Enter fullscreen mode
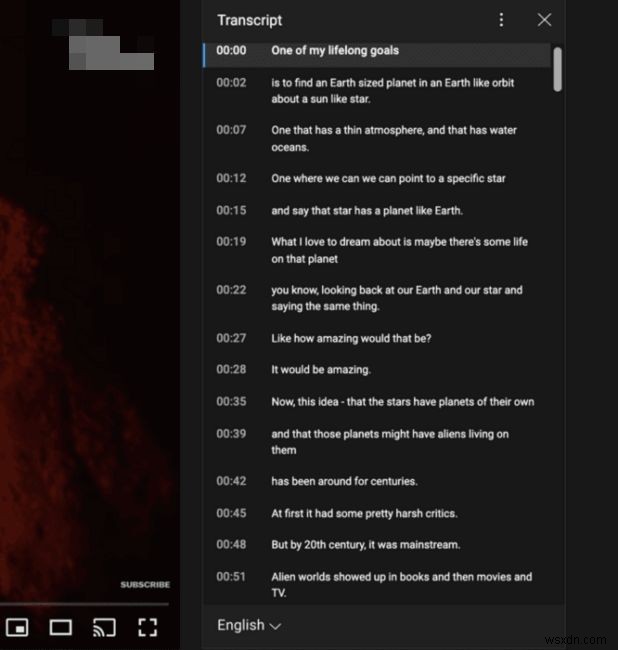618x650 pixels. pos(148,627)
